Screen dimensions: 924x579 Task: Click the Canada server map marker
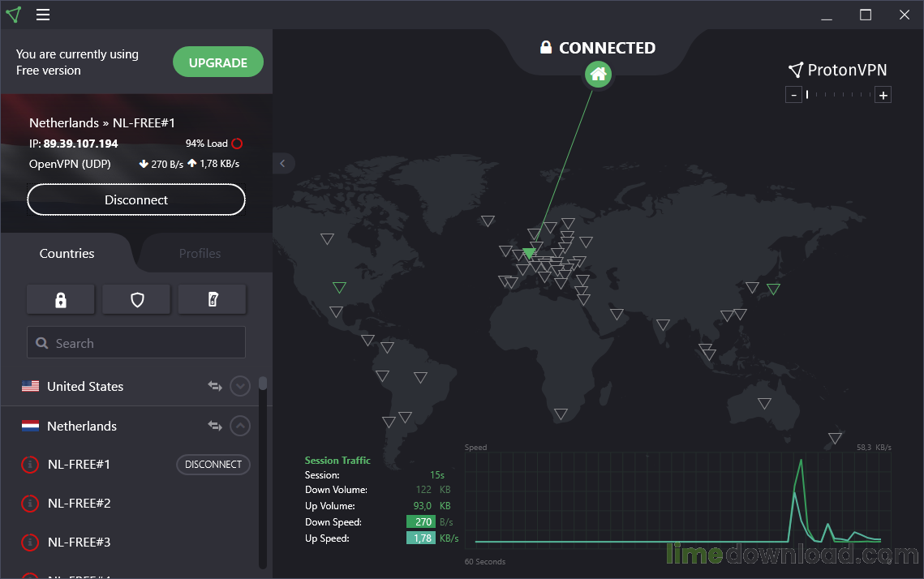tap(327, 238)
